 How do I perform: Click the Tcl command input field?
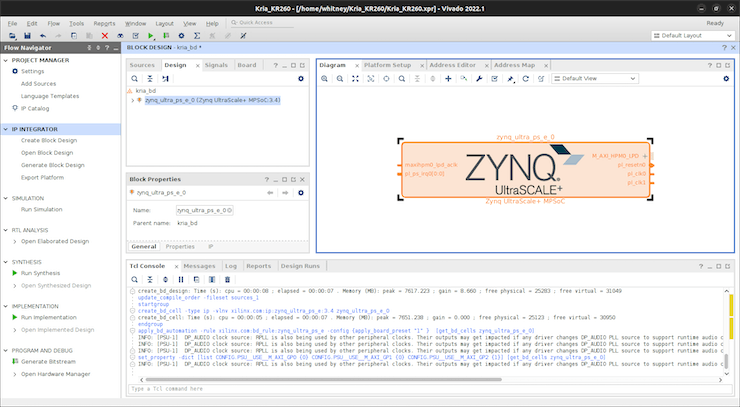[430, 389]
